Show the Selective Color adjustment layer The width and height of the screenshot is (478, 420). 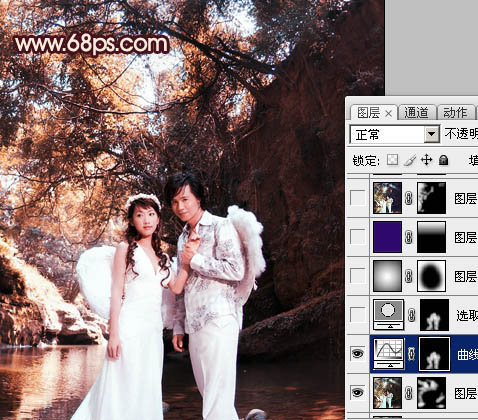click(x=357, y=314)
